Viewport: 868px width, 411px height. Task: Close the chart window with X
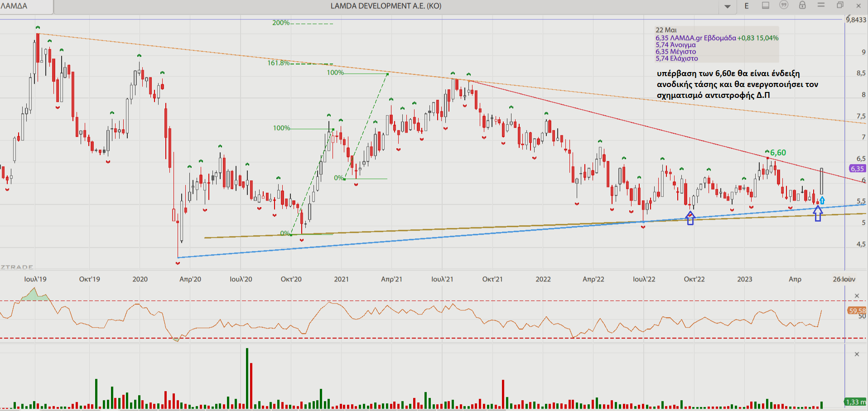858,6
